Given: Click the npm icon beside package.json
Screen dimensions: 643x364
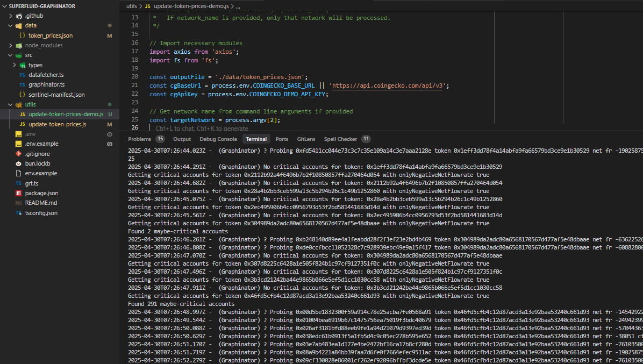Looking at the screenshot, I should point(18,193).
